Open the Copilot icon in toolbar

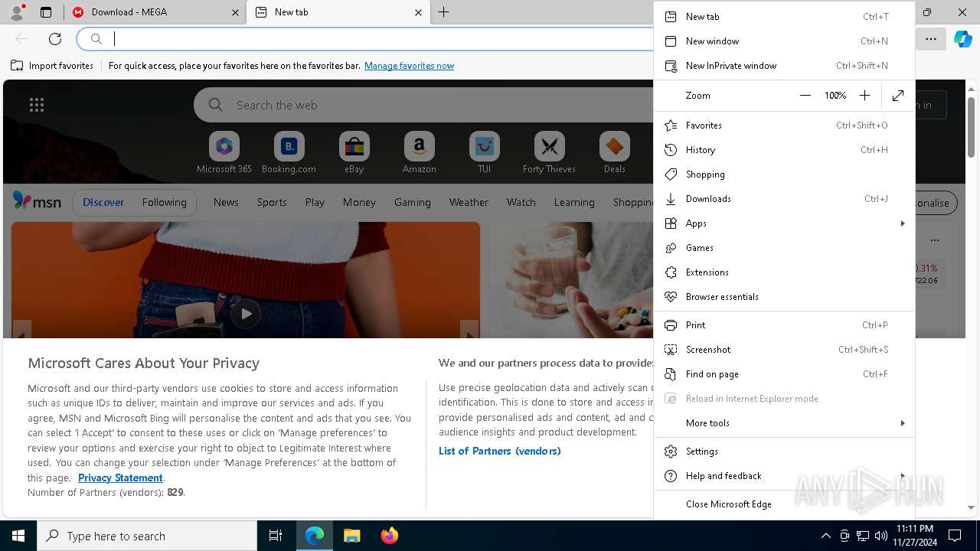coord(962,39)
